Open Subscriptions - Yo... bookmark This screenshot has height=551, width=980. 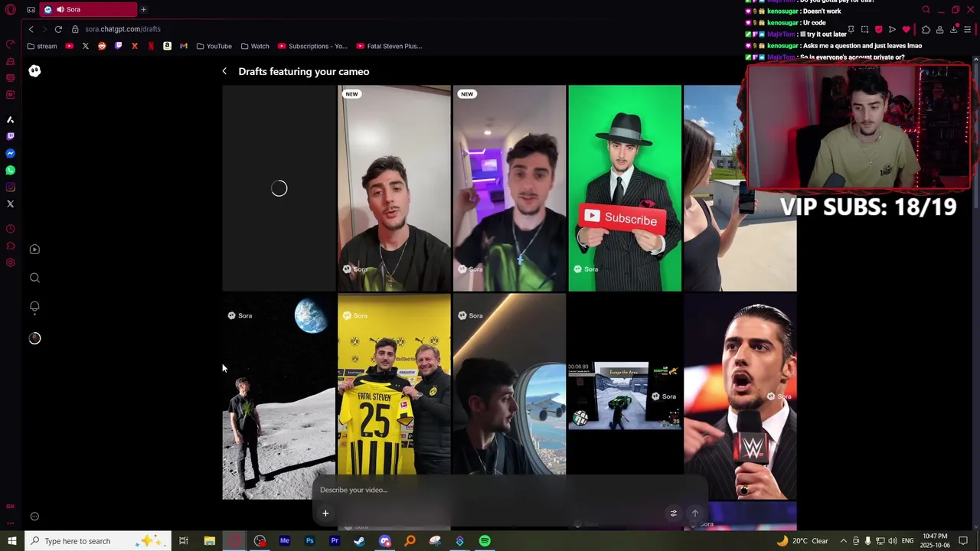[312, 46]
